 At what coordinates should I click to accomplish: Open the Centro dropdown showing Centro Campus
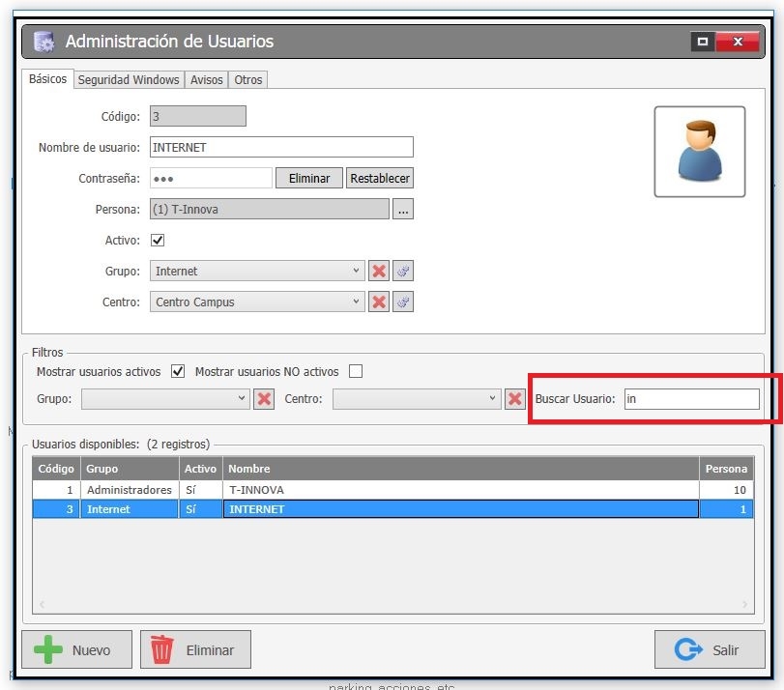tap(257, 302)
